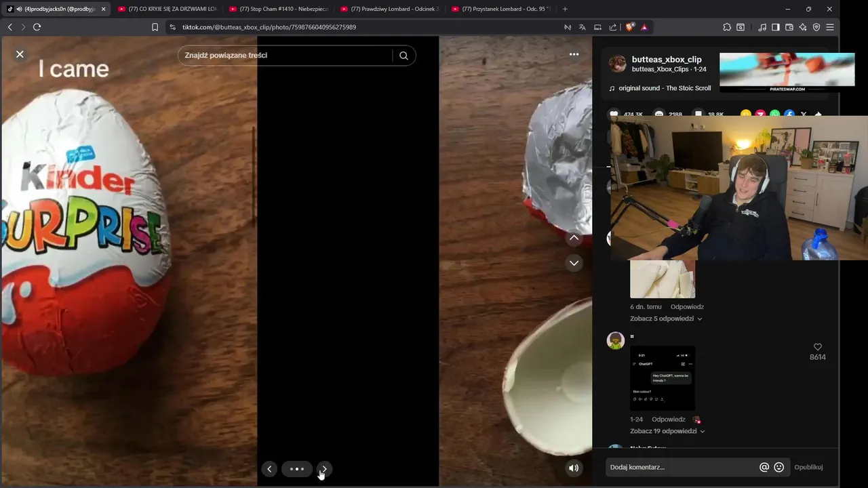The height and width of the screenshot is (488, 868).
Task: Switch to the 'Stop Cham #1410' tab
Action: point(278,9)
